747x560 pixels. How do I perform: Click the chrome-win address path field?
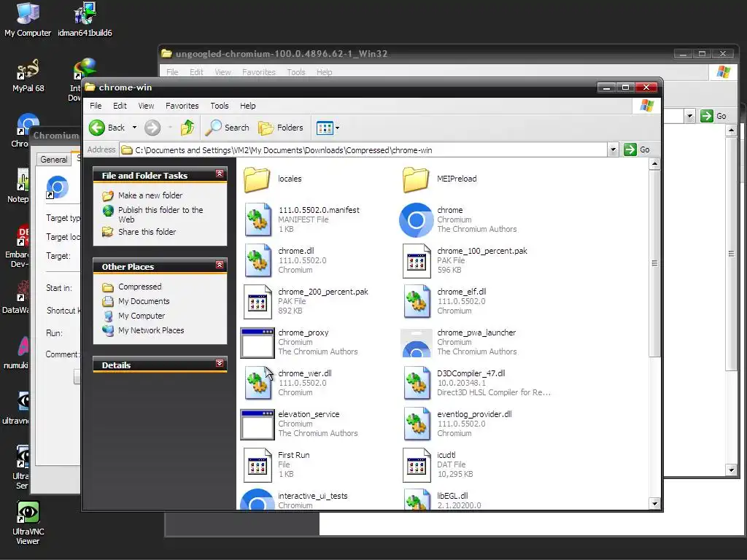[363, 150]
